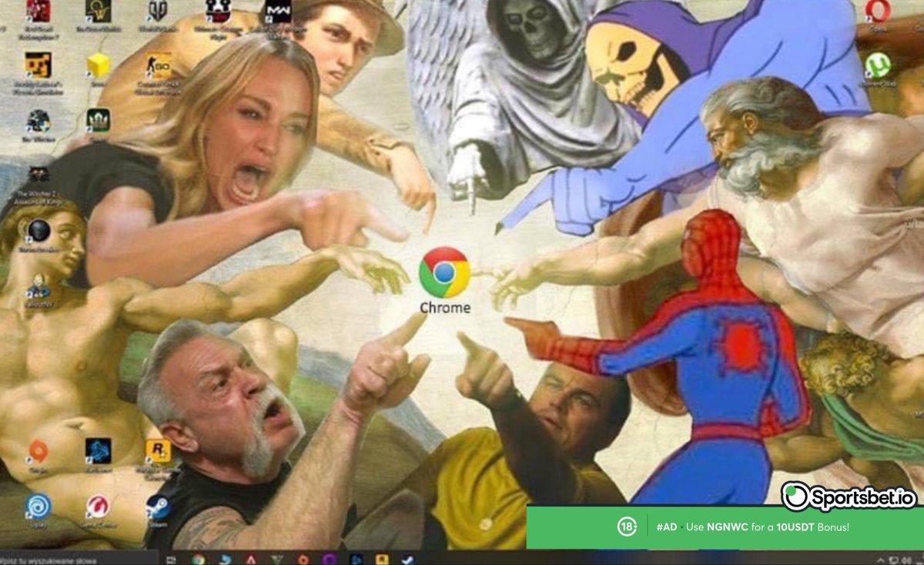Select the dark sphere desktop icon

[x=38, y=230]
